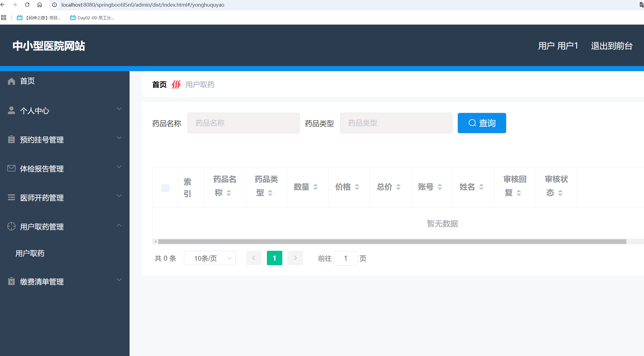Open 缴费清单管理 briefcase icon
The image size is (644, 356).
click(11, 281)
